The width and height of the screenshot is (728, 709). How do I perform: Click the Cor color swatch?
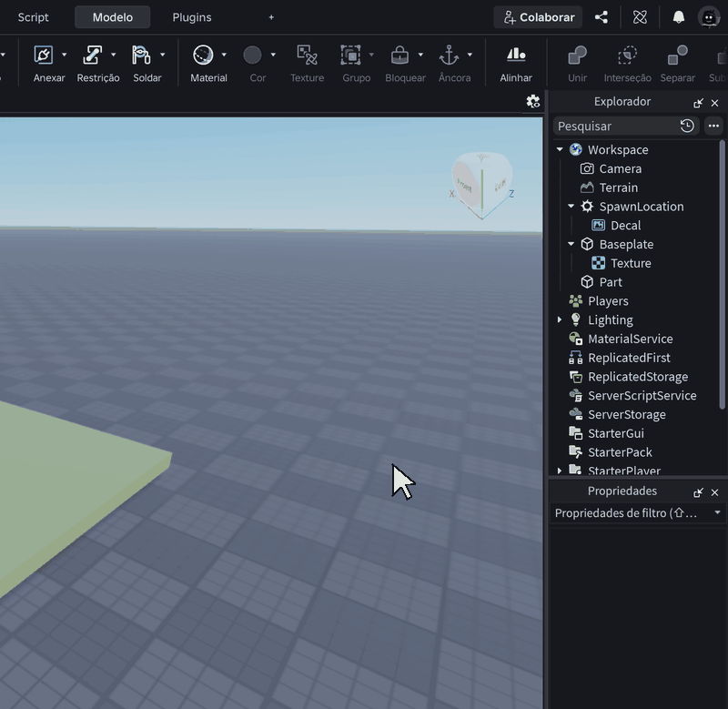pos(252,56)
